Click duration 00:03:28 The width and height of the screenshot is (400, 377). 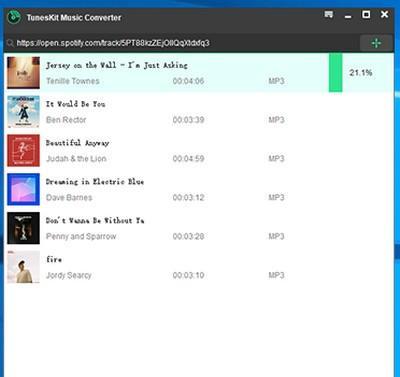click(188, 236)
